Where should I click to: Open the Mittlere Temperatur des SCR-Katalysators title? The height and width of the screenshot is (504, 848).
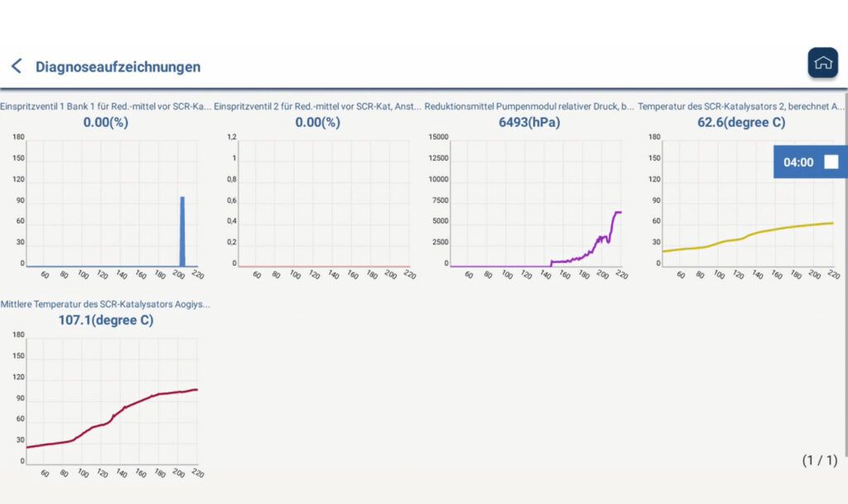tap(105, 304)
